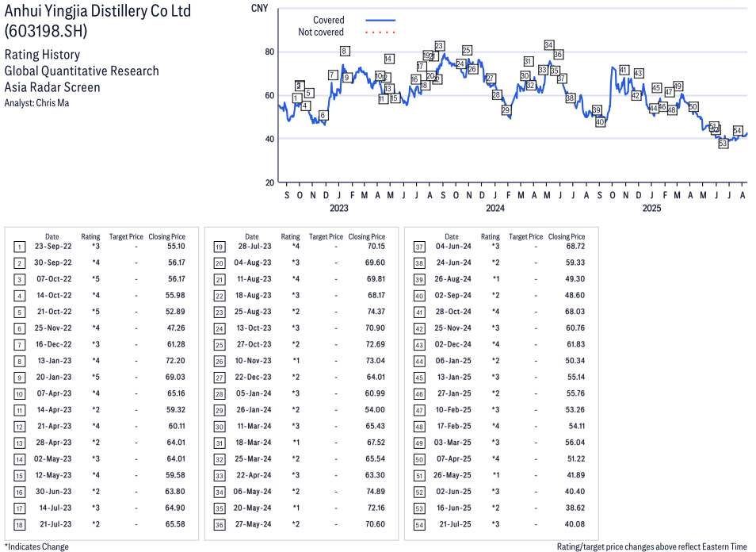
Task: Click marker 31 on the price chart
Action: click(x=528, y=61)
